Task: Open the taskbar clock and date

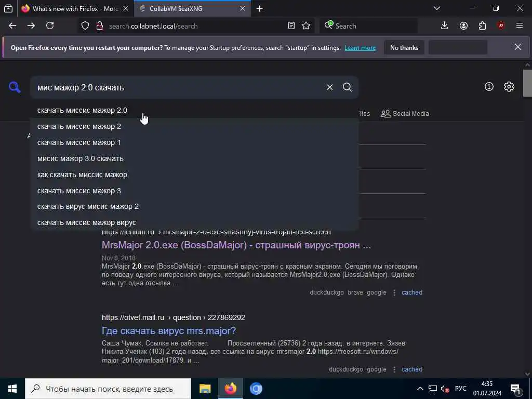Action: 487,389
